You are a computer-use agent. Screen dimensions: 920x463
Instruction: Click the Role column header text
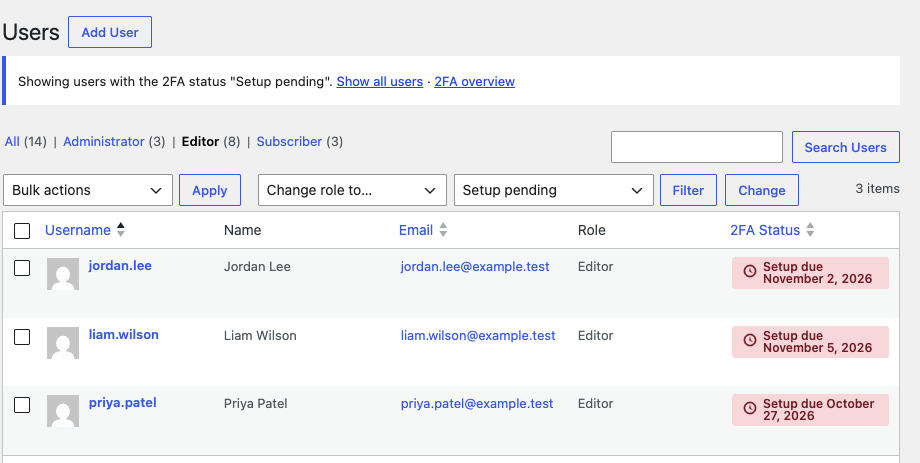point(591,230)
